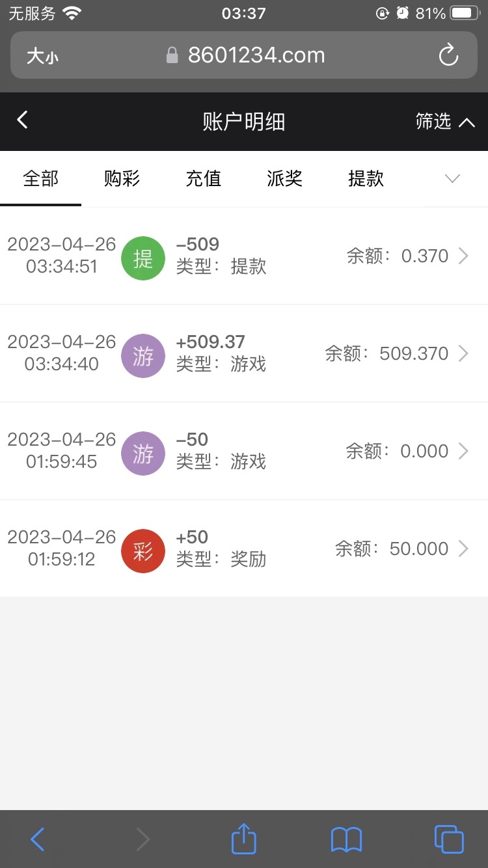Tap the 大小 text size button

pos(42,56)
